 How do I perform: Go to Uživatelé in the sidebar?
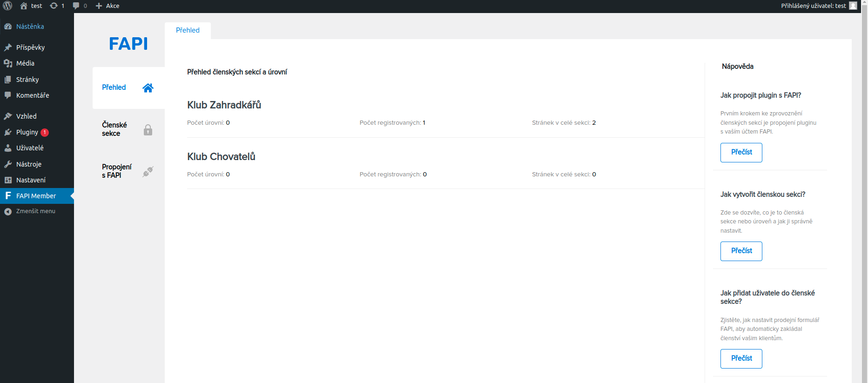click(x=37, y=148)
